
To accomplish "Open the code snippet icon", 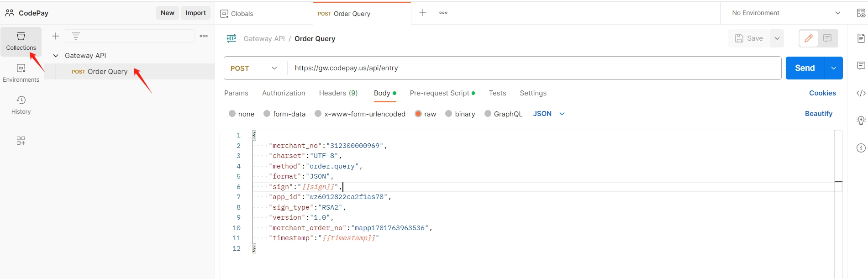I will [861, 93].
